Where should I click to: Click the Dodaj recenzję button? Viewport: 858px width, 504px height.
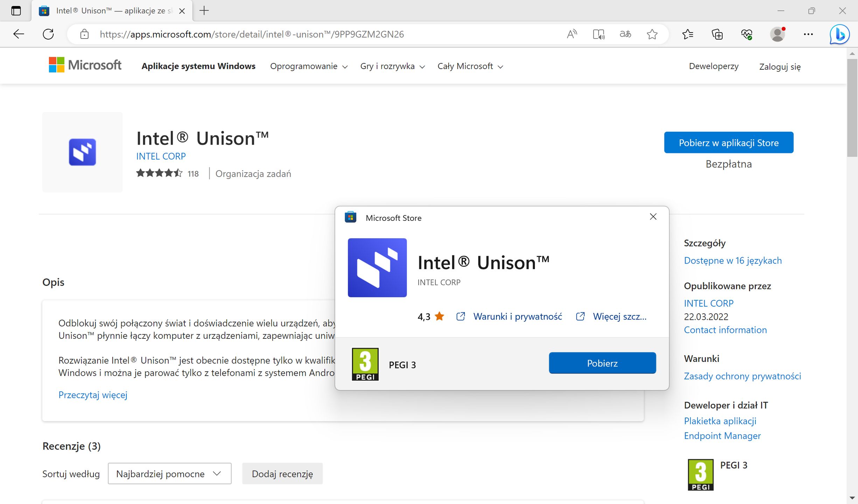282,474
